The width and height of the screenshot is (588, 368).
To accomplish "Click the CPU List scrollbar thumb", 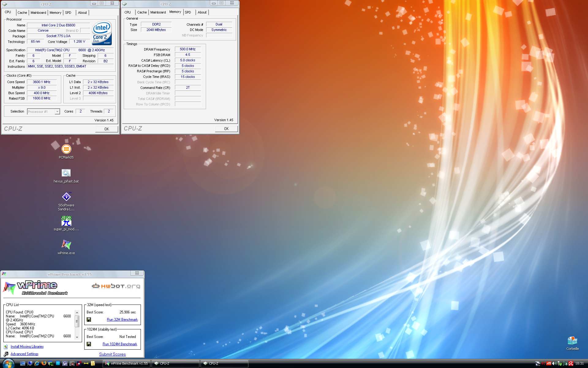I will [77, 321].
